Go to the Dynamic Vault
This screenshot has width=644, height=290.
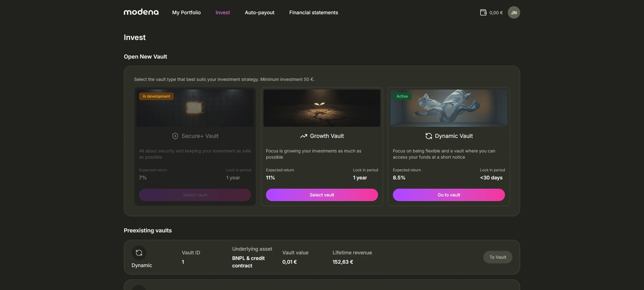click(x=449, y=195)
